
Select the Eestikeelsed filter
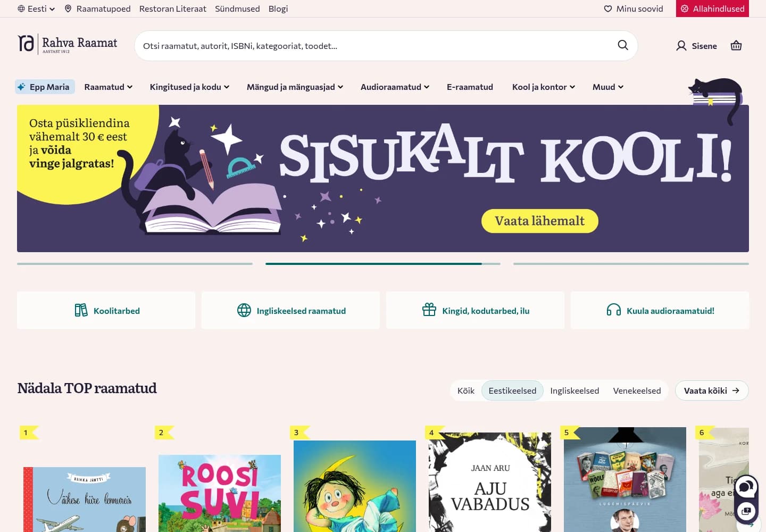pyautogui.click(x=512, y=390)
